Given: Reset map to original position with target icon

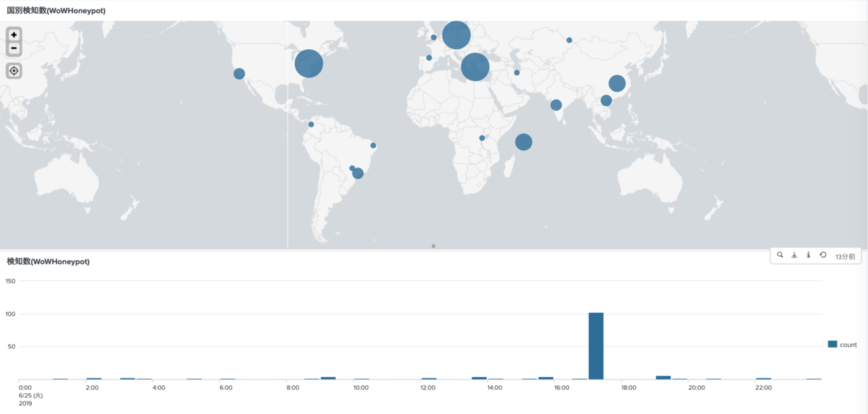Looking at the screenshot, I should pos(14,71).
